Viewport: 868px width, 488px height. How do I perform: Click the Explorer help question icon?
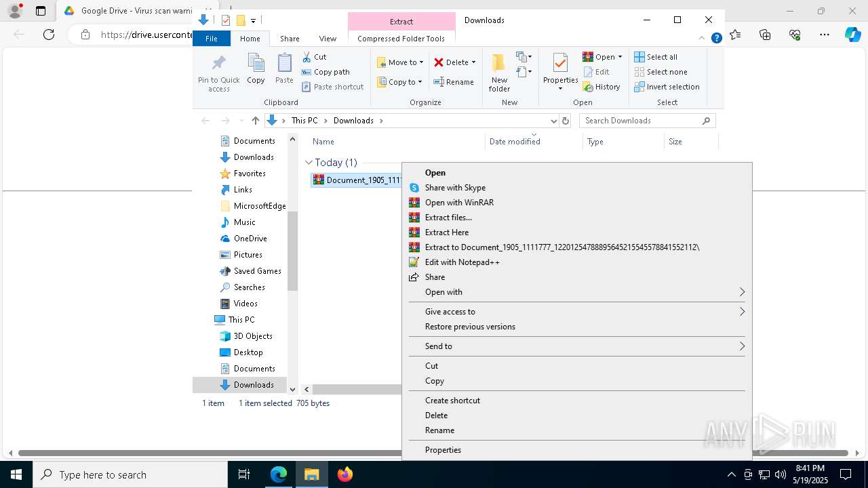tap(716, 39)
